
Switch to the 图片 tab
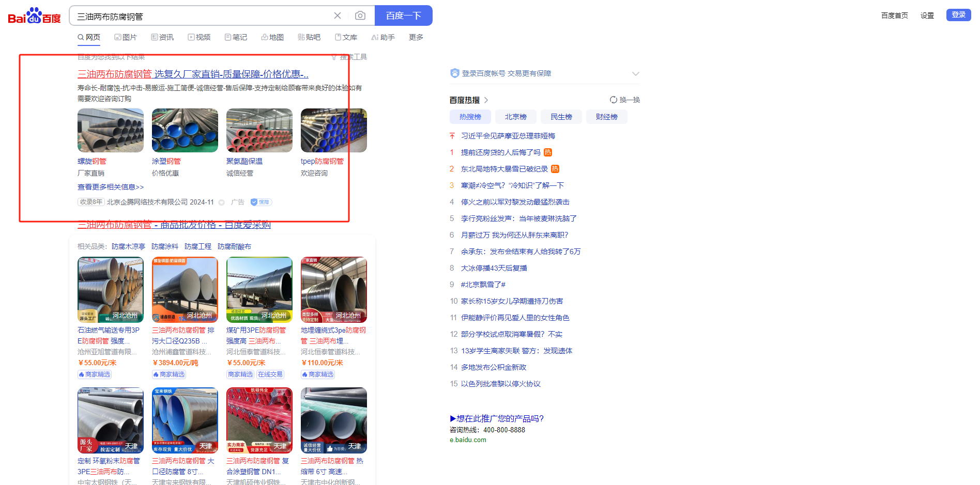pyautogui.click(x=126, y=37)
